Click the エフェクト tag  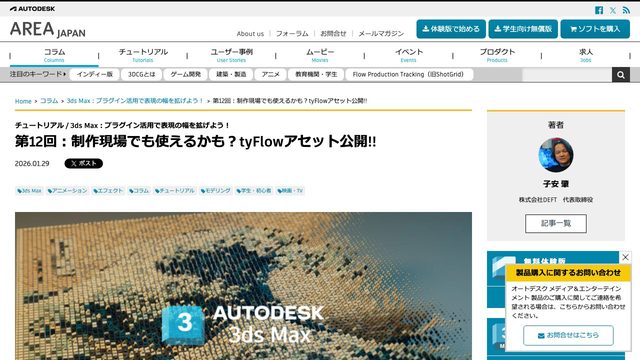[x=108, y=191]
